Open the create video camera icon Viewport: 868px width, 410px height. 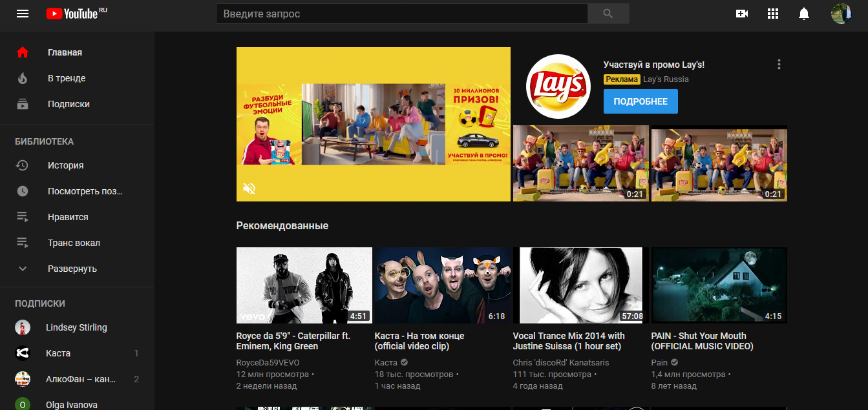tap(742, 14)
